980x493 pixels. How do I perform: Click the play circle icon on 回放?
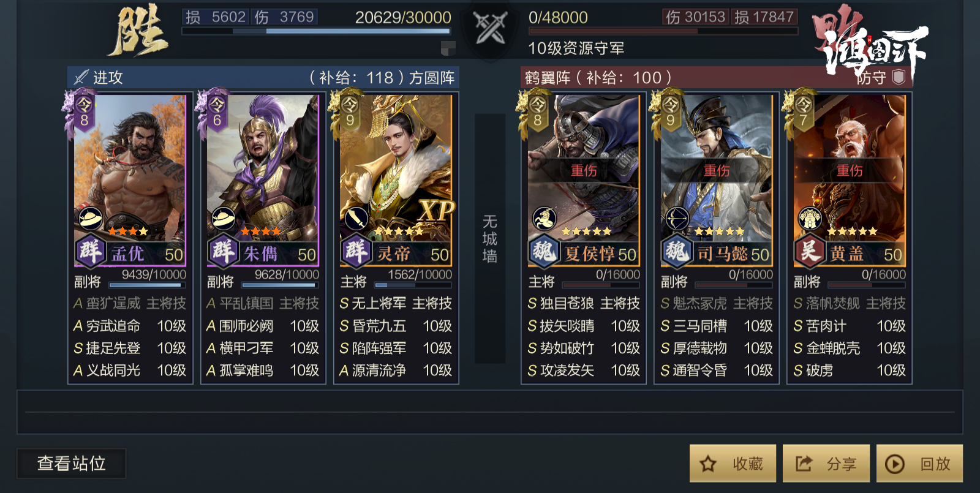tap(895, 464)
